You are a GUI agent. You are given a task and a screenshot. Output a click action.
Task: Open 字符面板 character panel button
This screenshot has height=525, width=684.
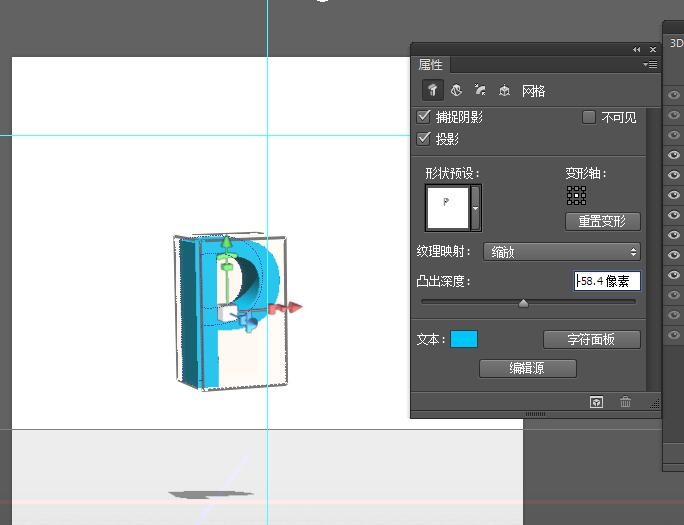click(x=592, y=339)
